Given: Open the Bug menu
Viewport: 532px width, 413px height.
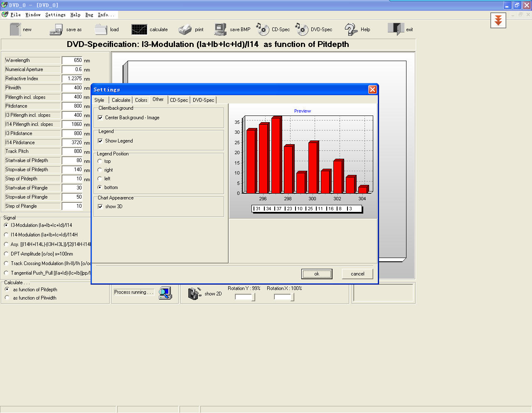Looking at the screenshot, I should pyautogui.click(x=89, y=15).
